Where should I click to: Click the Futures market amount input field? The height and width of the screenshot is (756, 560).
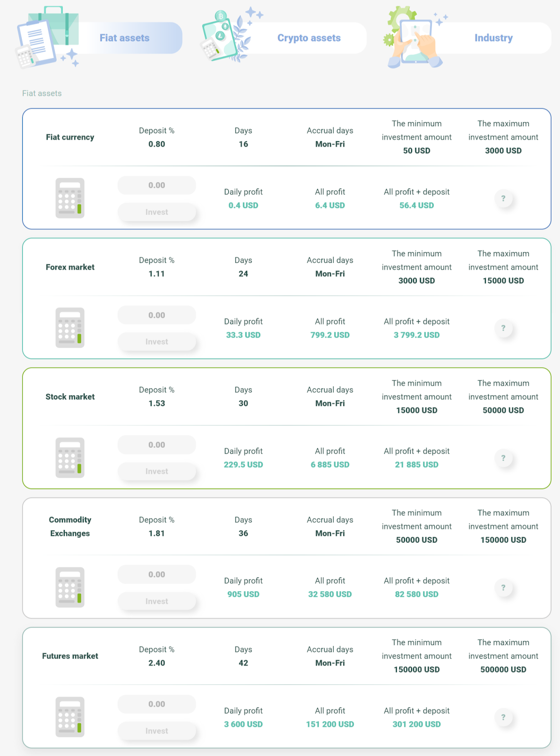pyautogui.click(x=156, y=704)
